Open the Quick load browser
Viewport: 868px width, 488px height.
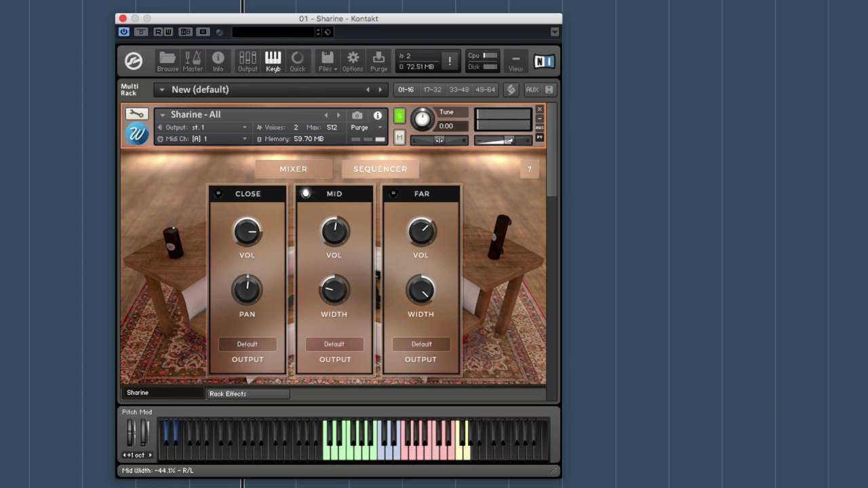[x=298, y=61]
